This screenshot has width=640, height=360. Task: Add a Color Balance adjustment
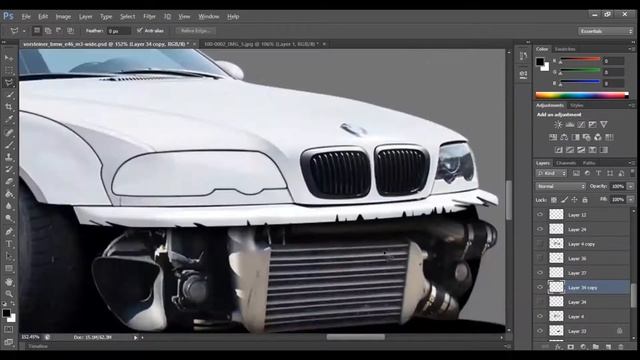(x=564, y=137)
